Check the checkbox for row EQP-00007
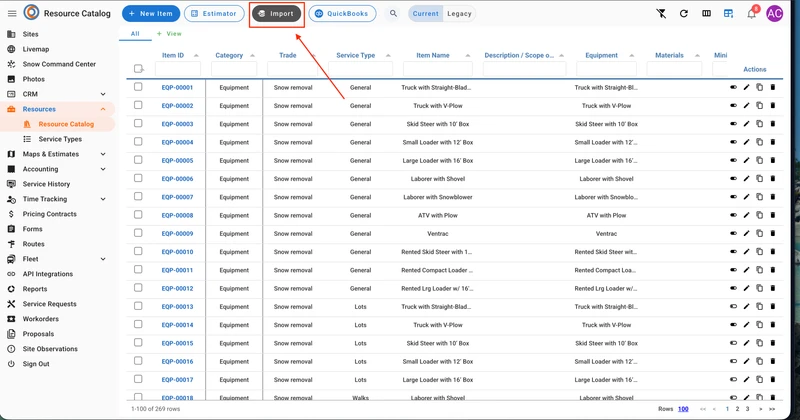The height and width of the screenshot is (420, 800). [x=138, y=196]
